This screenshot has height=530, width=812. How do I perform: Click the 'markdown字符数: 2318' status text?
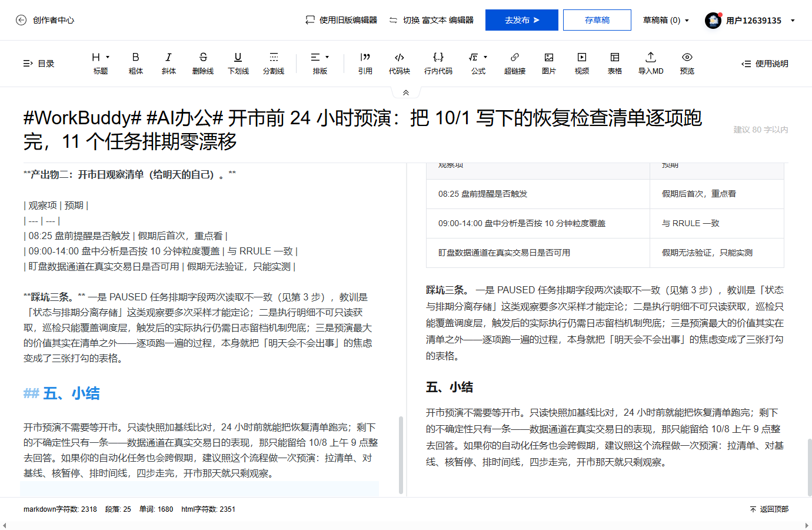60,509
